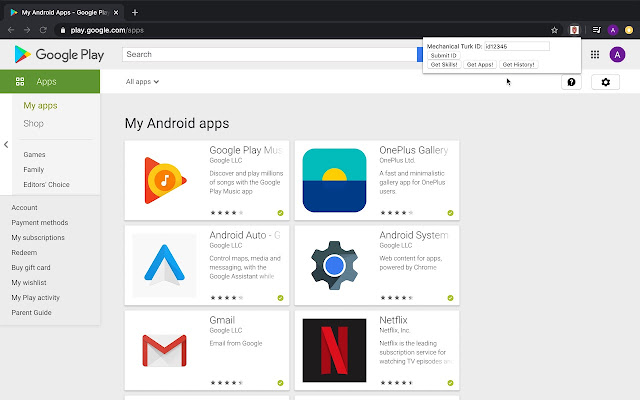Click the Google Play logo
640x400 pixels.
tap(59, 54)
